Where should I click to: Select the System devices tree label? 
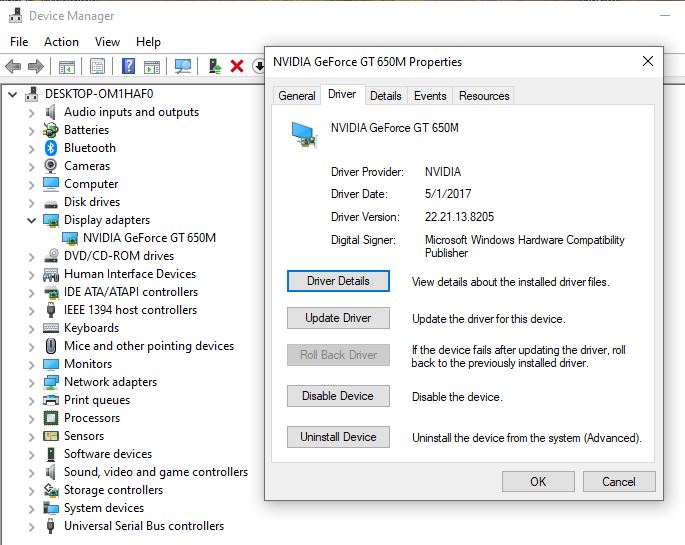(104, 508)
